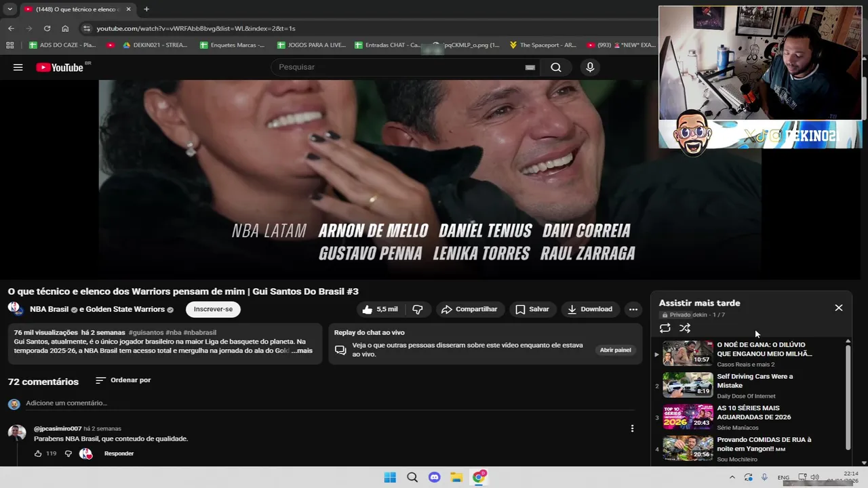Open the YouTube guide hamburger menu

[x=18, y=67]
